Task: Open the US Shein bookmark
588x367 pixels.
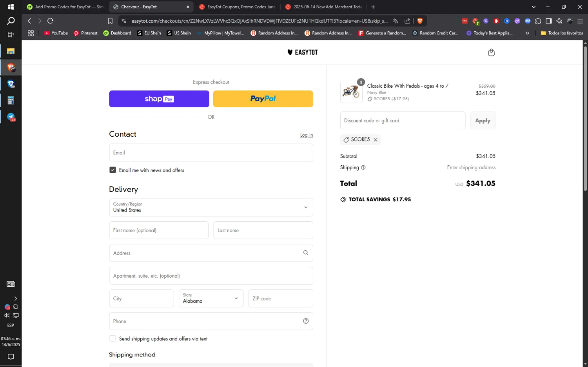Action: pos(179,33)
